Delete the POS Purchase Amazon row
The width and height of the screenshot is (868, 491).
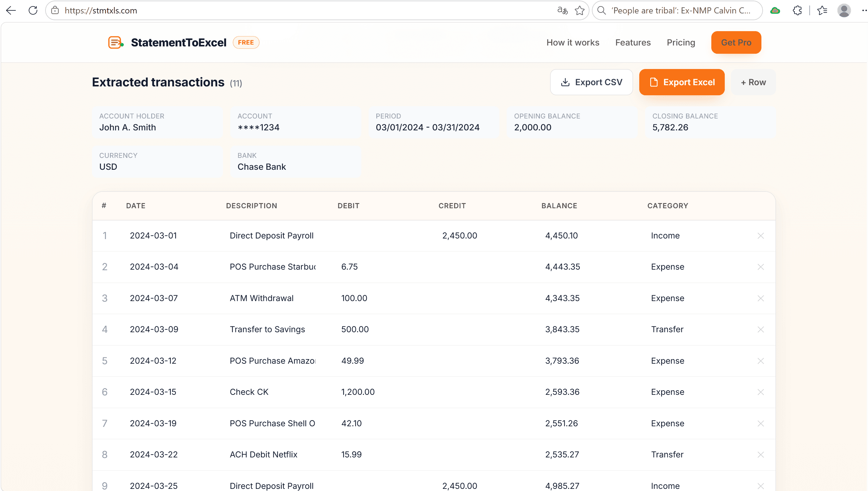point(761,361)
